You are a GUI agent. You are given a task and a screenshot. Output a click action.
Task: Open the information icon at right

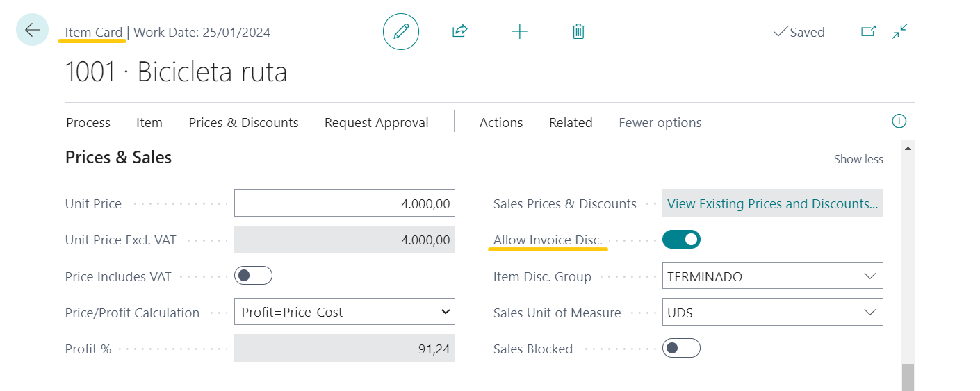point(899,122)
